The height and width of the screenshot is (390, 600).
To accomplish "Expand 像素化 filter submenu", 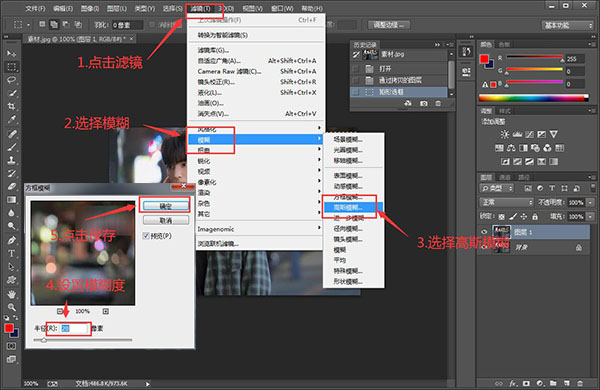I will coord(259,182).
